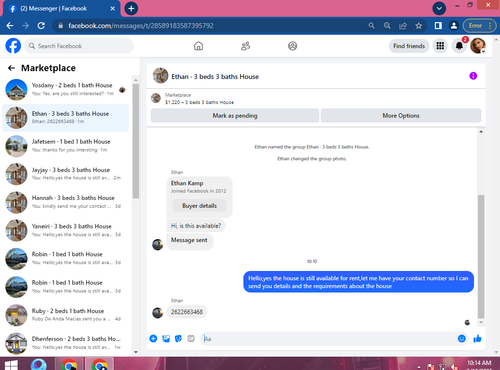Click conversation list scrollbar down arrow
This screenshot has height=370, width=500.
pyautogui.click(x=136, y=352)
